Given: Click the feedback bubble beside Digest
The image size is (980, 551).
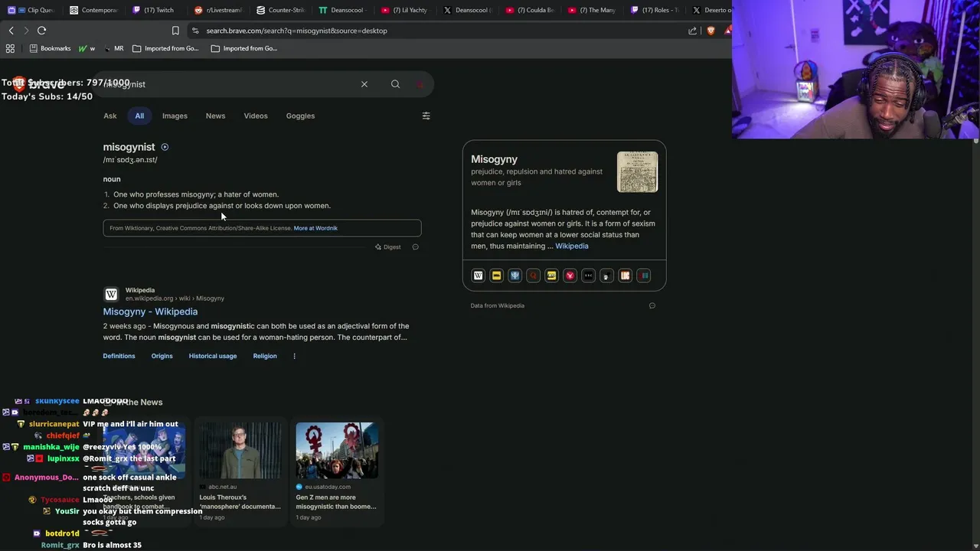Looking at the screenshot, I should (416, 247).
